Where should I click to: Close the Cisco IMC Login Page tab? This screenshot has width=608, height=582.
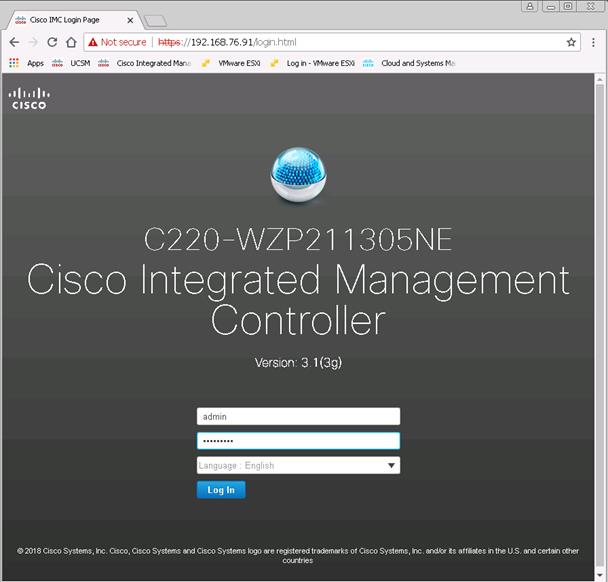pos(130,20)
